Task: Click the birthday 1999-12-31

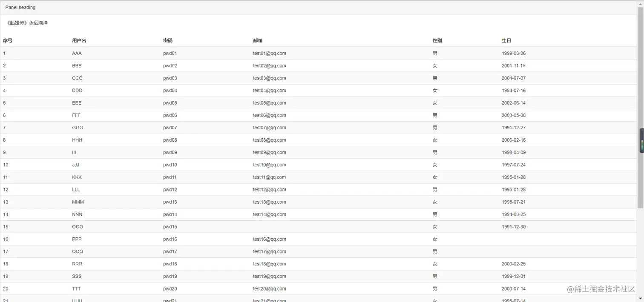Action: tap(513, 276)
